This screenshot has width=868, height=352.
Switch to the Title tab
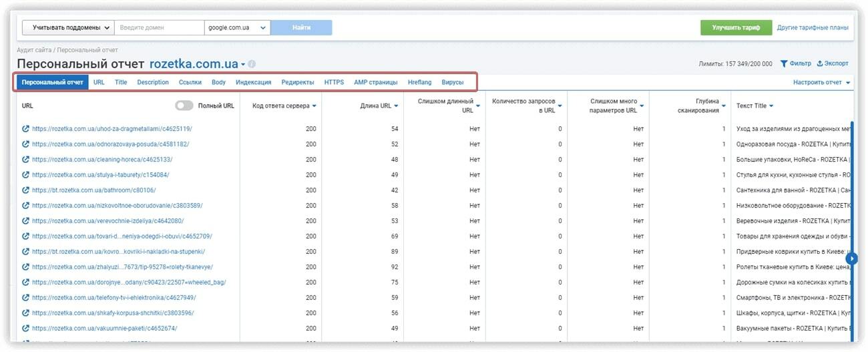click(x=121, y=82)
